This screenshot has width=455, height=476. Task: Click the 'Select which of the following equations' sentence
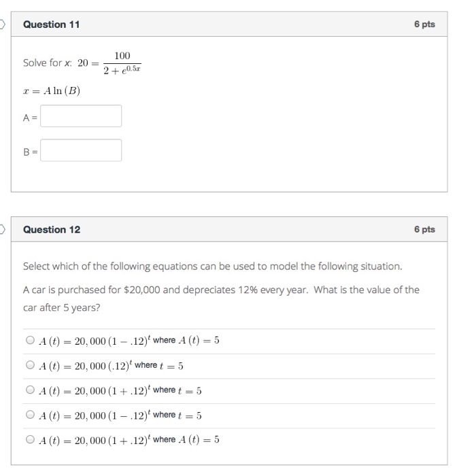212,265
